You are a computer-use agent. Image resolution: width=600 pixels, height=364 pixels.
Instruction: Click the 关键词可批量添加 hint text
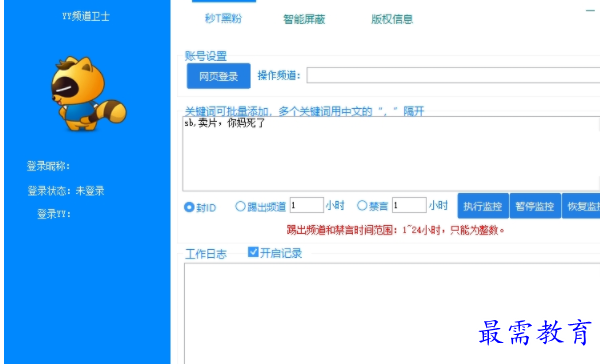coord(305,111)
